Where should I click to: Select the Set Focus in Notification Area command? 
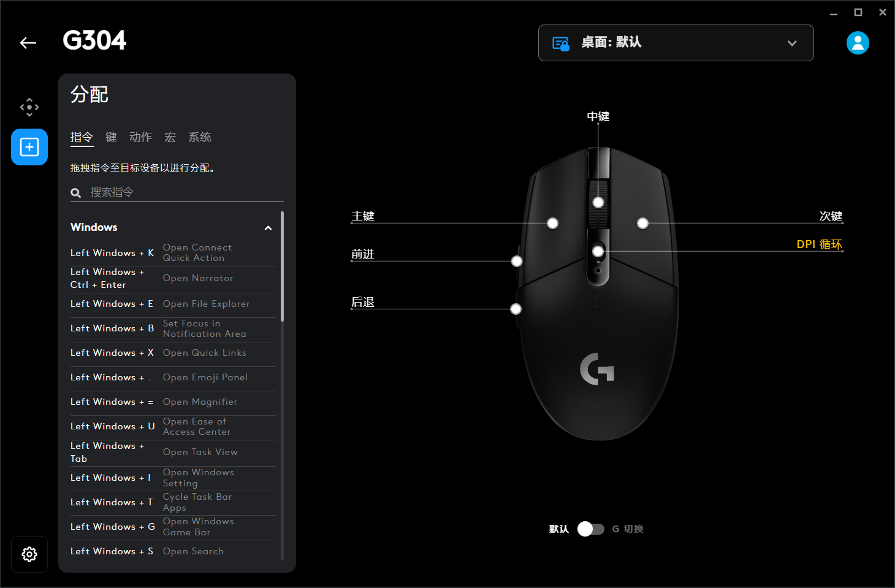pos(173,329)
